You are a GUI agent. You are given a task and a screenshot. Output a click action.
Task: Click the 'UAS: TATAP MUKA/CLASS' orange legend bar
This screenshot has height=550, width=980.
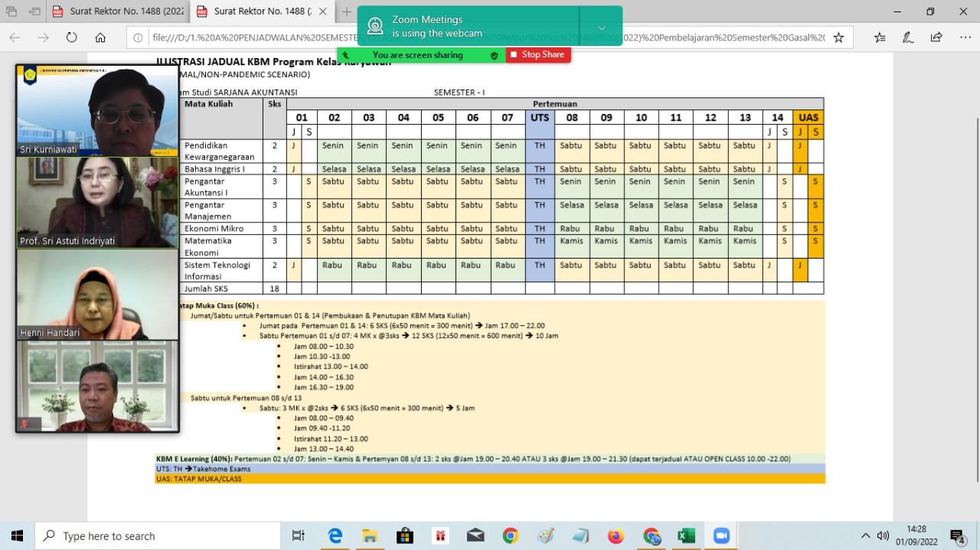pyautogui.click(x=490, y=479)
